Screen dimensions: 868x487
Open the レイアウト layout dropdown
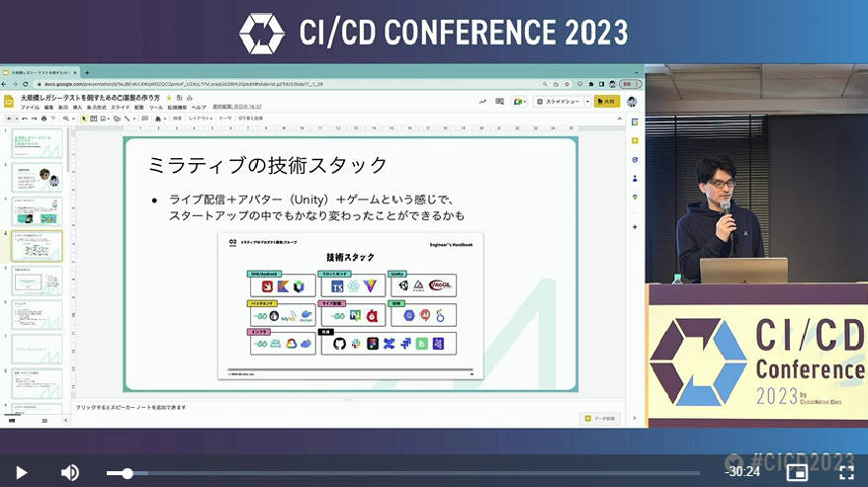click(x=200, y=119)
